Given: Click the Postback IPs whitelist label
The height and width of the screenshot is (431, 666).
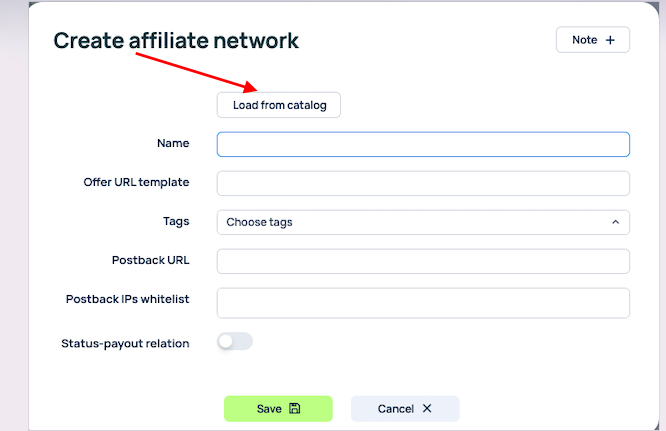Looking at the screenshot, I should coord(127,299).
